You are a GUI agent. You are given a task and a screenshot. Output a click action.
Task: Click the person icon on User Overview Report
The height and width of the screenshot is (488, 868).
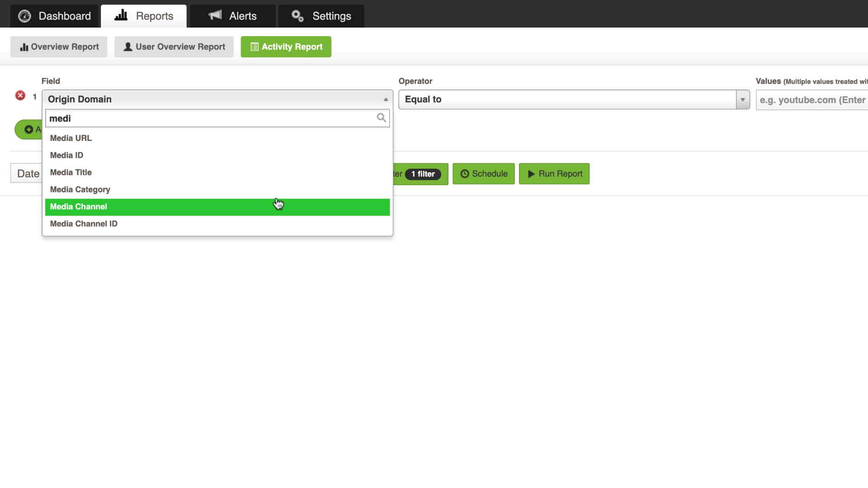point(127,47)
